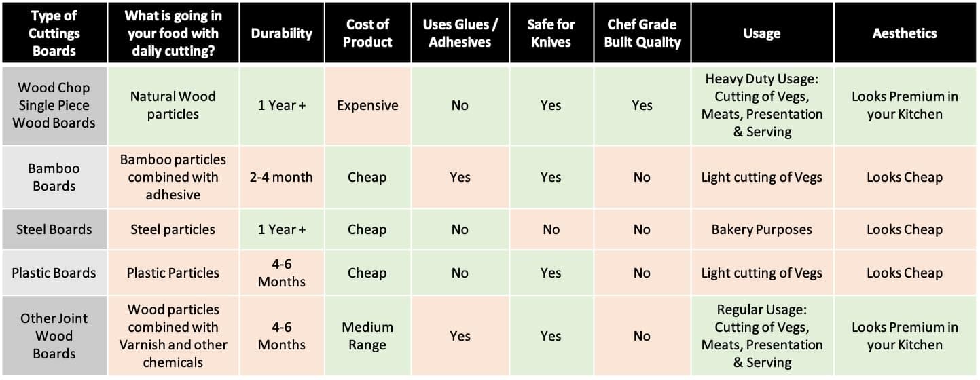Select the 'Plastic Boards' row label
This screenshot has height=380, width=980.
(x=54, y=273)
